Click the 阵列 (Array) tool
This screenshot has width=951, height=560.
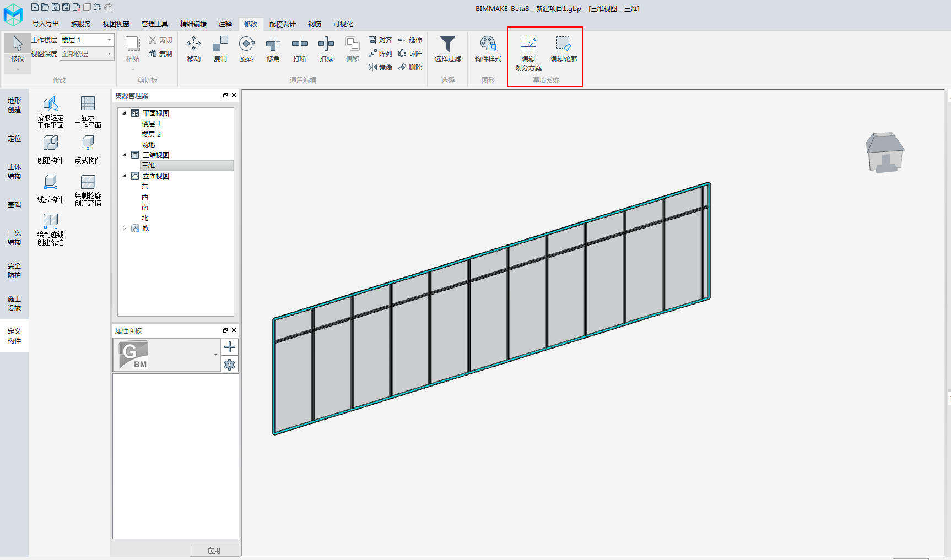point(381,54)
